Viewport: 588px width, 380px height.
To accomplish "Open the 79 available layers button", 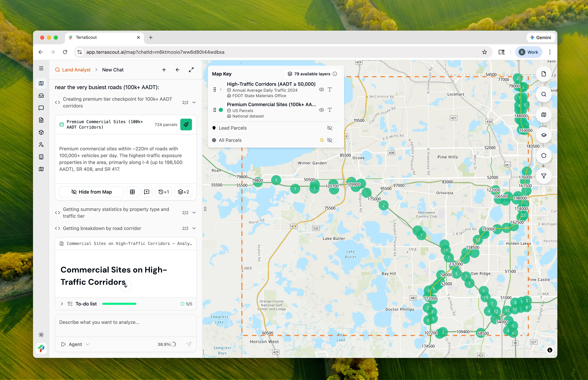I will coord(312,74).
